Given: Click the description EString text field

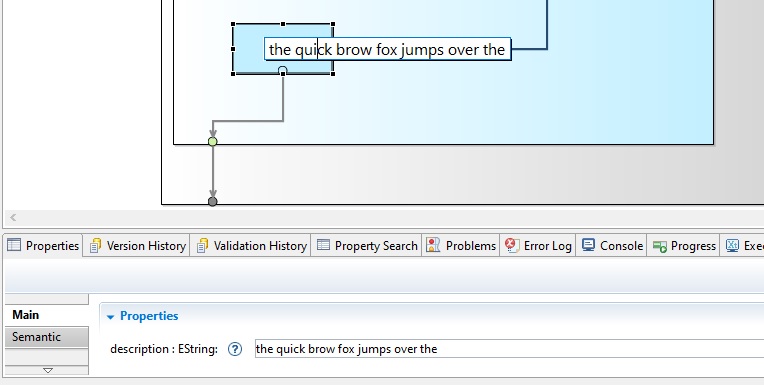Looking at the screenshot, I should tap(509, 349).
